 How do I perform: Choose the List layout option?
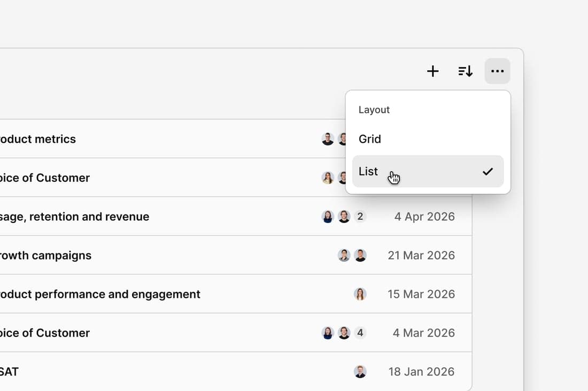tap(428, 172)
